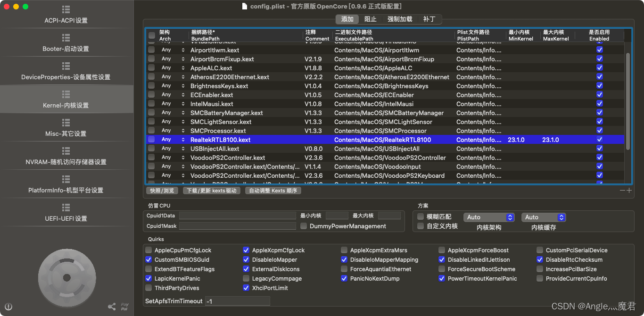Toggle XhciPortLimit quirk
The width and height of the screenshot is (644, 316).
246,288
